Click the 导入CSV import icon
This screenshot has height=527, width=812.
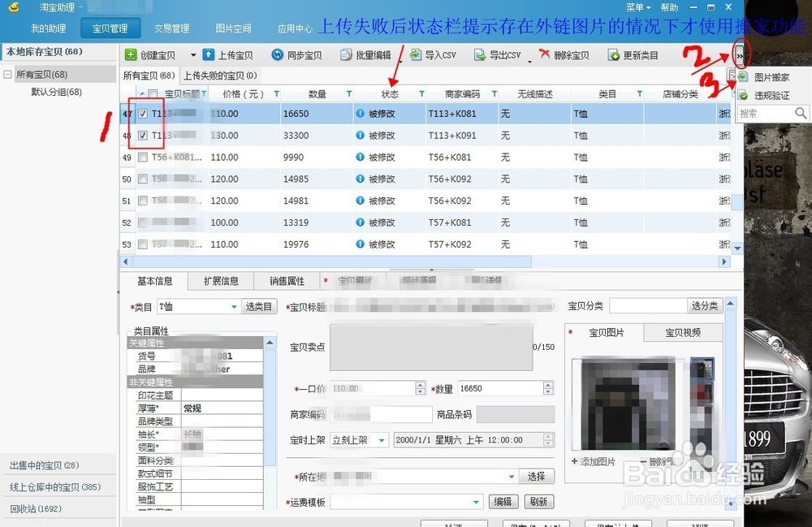[416, 54]
